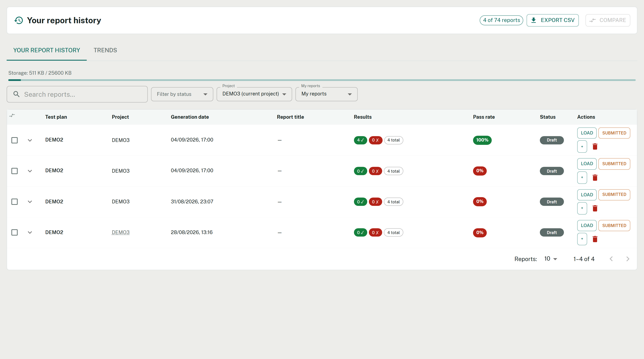The image size is (644, 359).
Task: Go to previous page of reports
Action: [611, 259]
